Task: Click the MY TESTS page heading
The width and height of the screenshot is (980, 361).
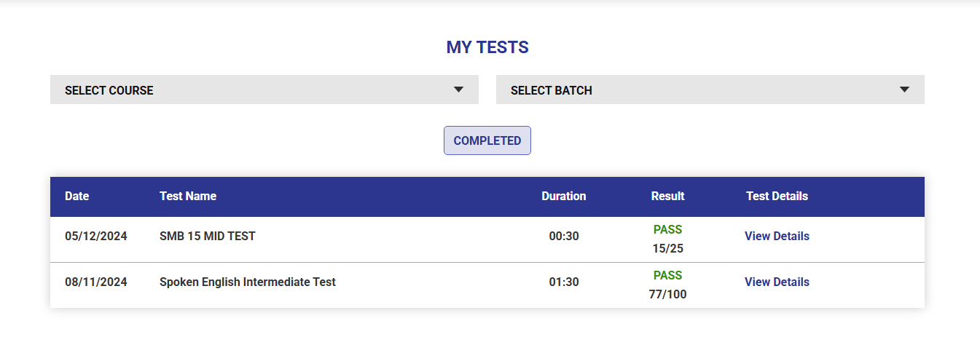Action: point(487,47)
